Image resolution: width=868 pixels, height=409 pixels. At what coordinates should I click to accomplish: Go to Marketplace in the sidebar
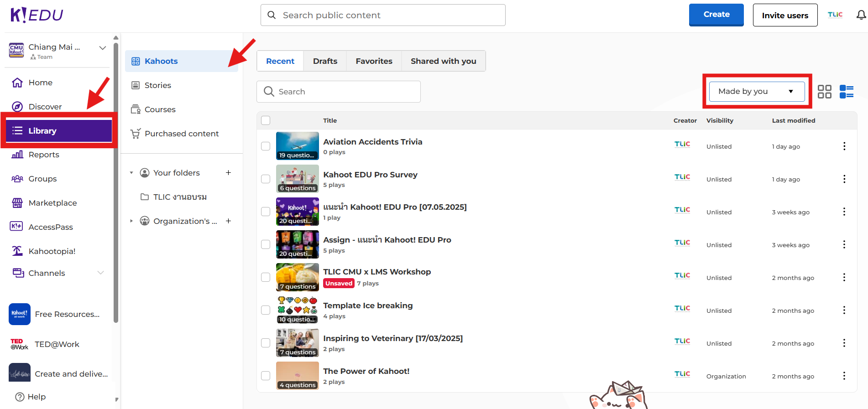[x=52, y=203]
